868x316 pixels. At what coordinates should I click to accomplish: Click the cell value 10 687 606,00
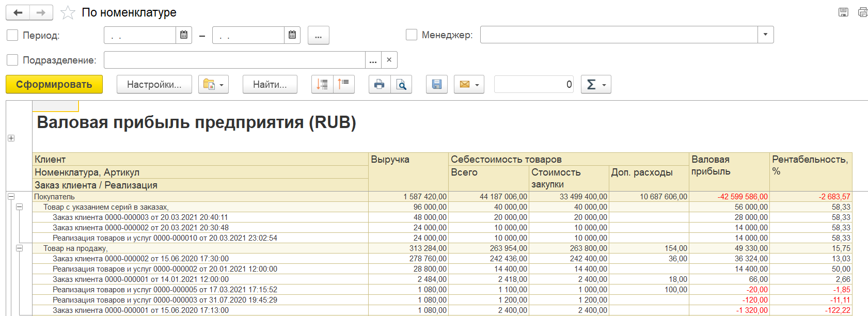click(649, 197)
